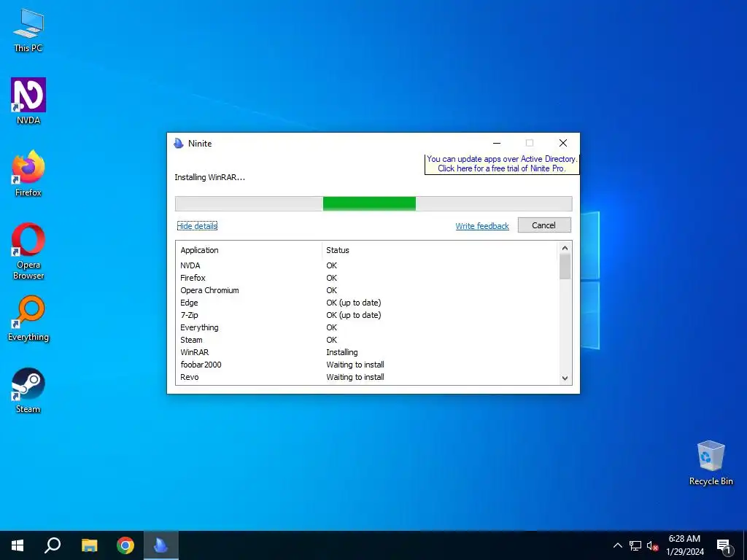This screenshot has width=747, height=560.
Task: Click the muted volume tray icon
Action: [x=652, y=545]
